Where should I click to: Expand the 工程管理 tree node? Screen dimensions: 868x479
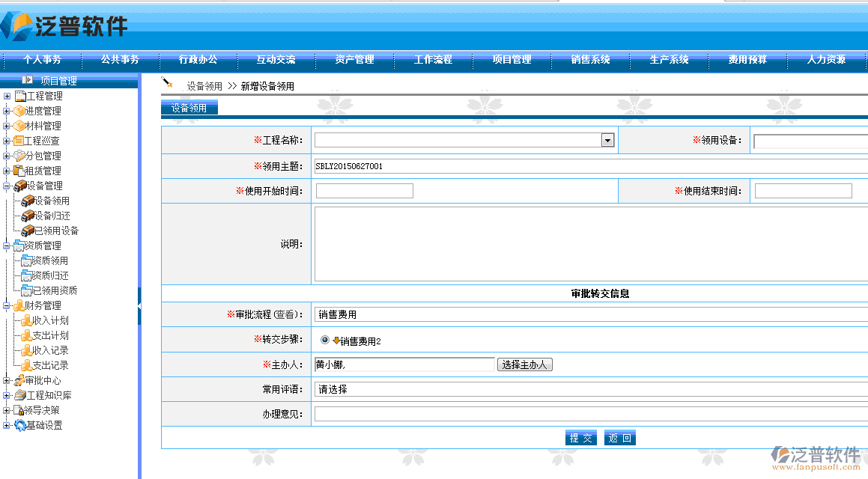(x=7, y=96)
